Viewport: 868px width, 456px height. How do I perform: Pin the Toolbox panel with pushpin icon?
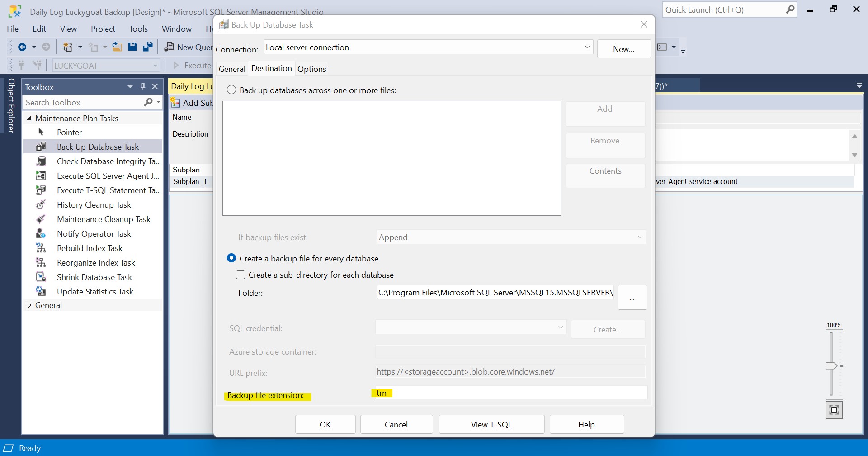tap(143, 86)
